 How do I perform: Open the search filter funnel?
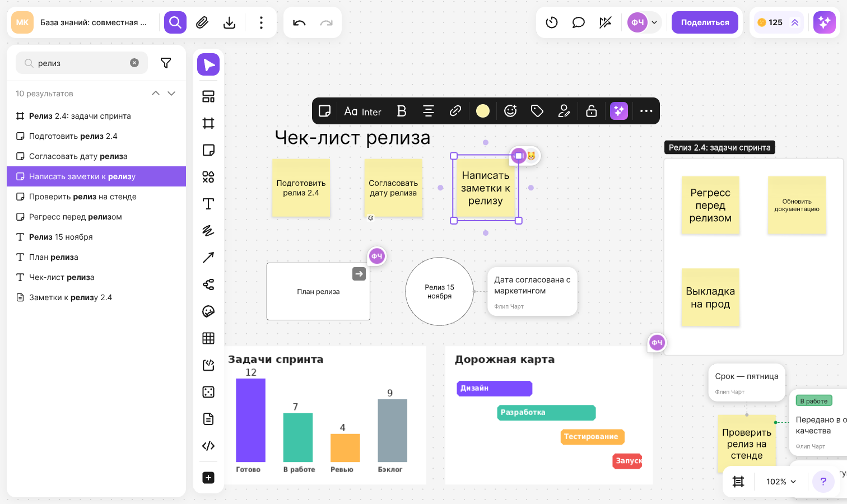tap(166, 63)
